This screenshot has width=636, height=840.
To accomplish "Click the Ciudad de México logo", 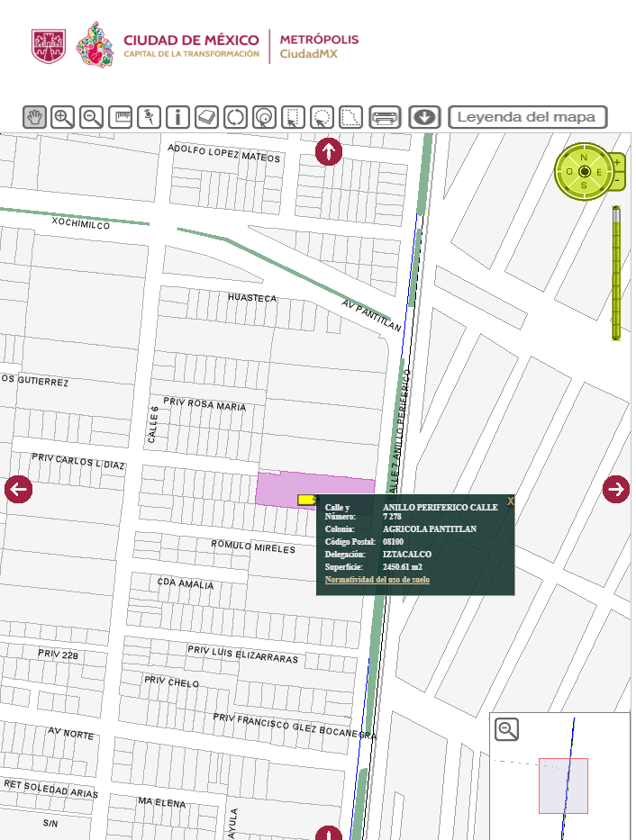I will (168, 45).
